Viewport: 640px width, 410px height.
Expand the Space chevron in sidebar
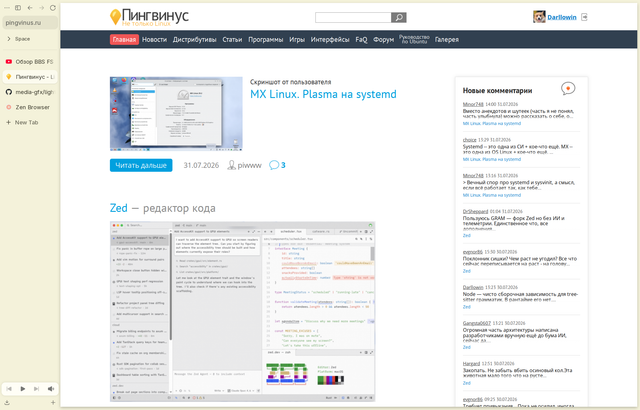[x=9, y=39]
